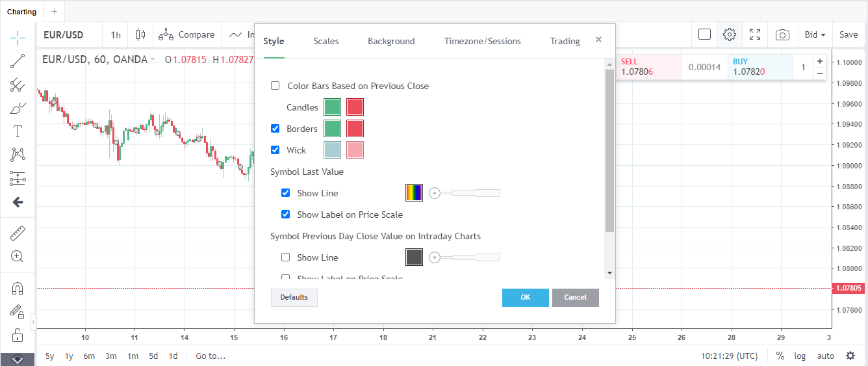Activate the measure ruler tool
This screenshot has width=868, height=366.
point(18,233)
